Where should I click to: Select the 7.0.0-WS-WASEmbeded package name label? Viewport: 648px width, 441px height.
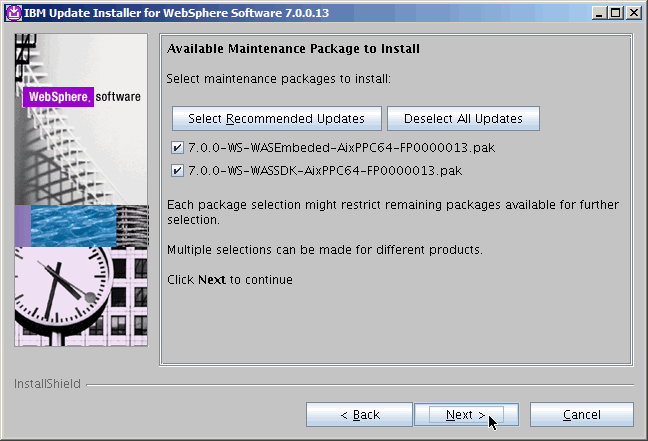(341, 147)
